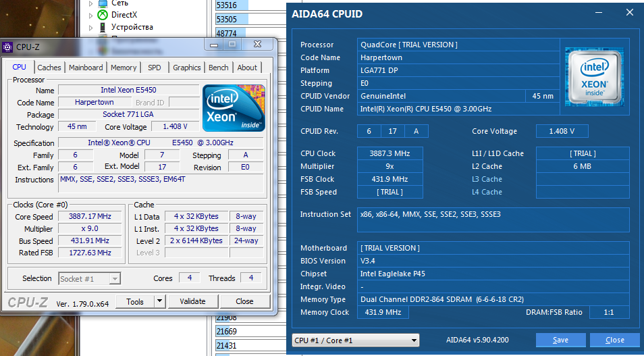Click the Specification field in CPU-Z

pyautogui.click(x=161, y=143)
